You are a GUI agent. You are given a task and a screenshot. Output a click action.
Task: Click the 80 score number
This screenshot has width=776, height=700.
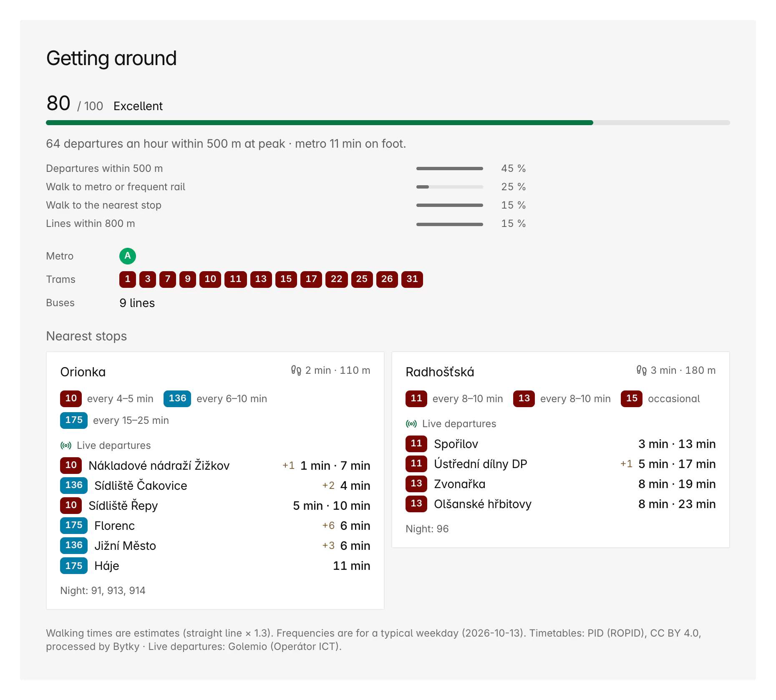point(58,103)
